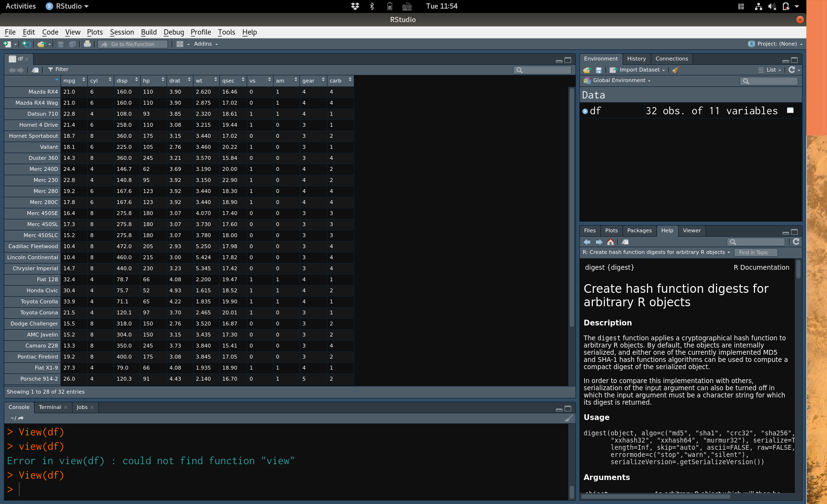Switch to the History tab
The image size is (827, 504).
point(636,59)
